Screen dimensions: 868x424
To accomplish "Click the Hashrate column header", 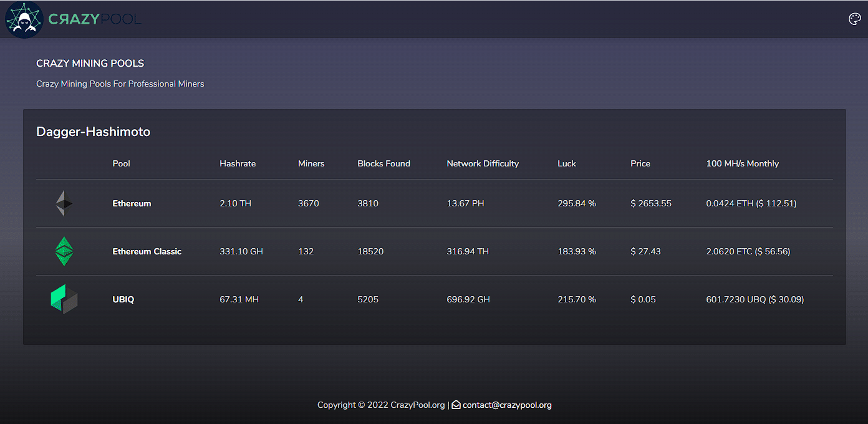I will [238, 163].
